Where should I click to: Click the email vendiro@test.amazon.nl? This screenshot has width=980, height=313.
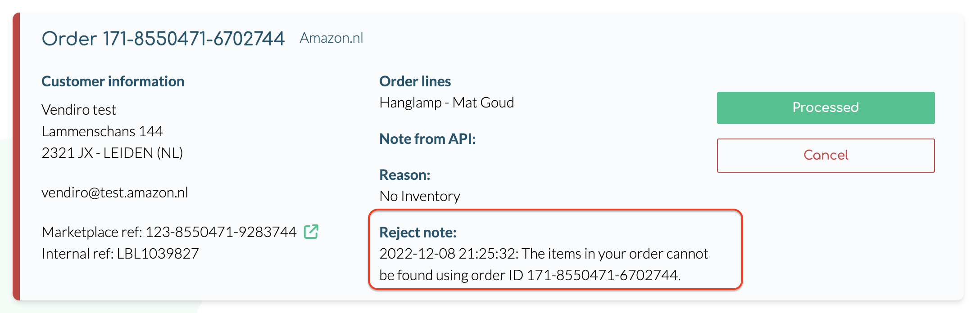tap(115, 192)
